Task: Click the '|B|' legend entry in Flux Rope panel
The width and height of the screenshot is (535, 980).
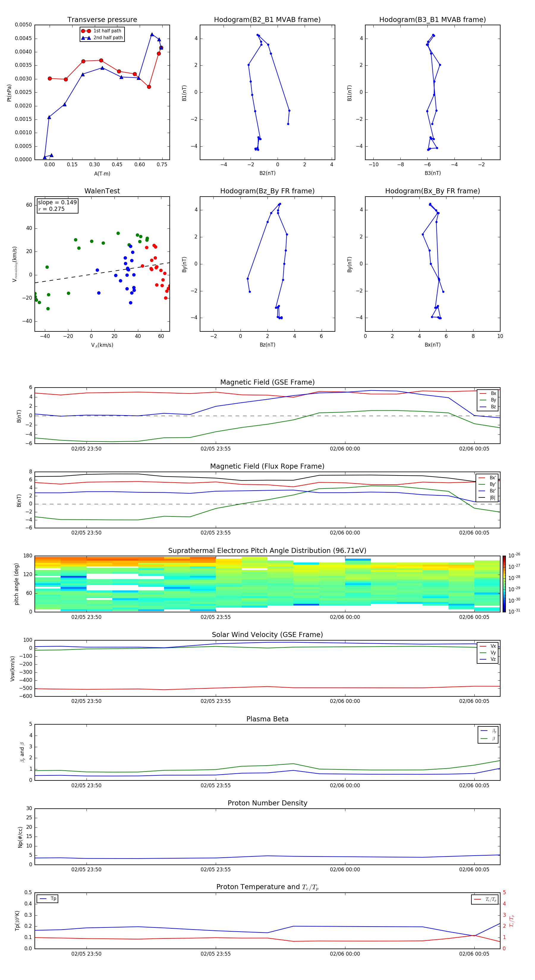Action: [487, 498]
